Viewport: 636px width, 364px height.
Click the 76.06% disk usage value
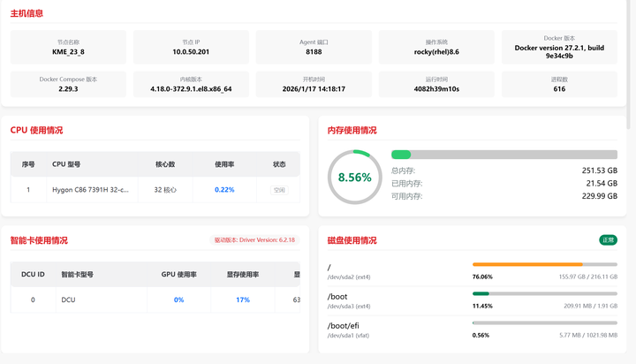point(482,277)
